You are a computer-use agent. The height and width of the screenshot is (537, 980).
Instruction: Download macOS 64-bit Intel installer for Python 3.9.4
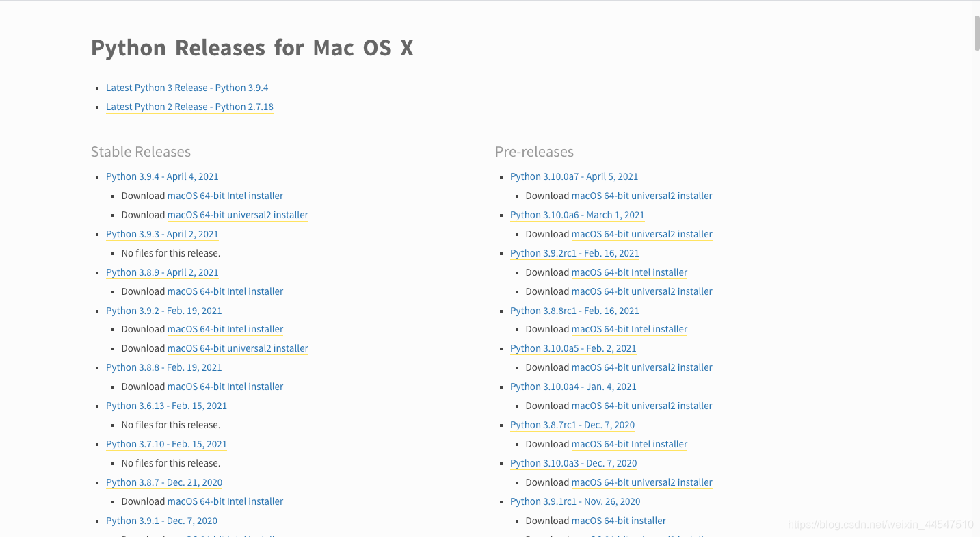225,196
